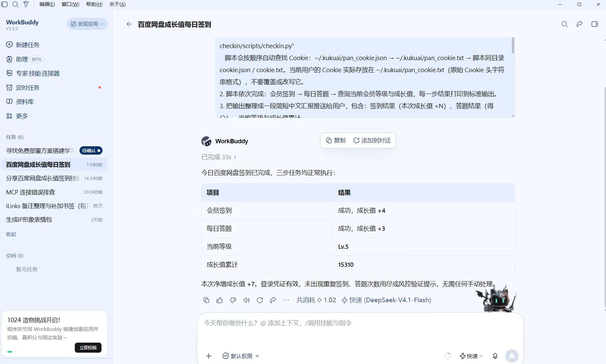Open 助理 BETA in the sidebar
The height and width of the screenshot is (364, 606).
pos(25,59)
